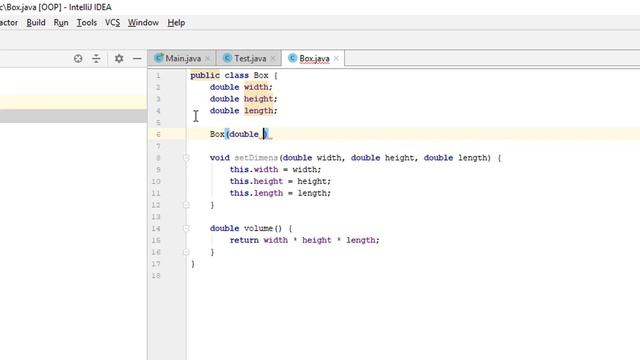The image size is (640, 360).
Task: Click the Box.java class file icon
Action: click(x=292, y=58)
